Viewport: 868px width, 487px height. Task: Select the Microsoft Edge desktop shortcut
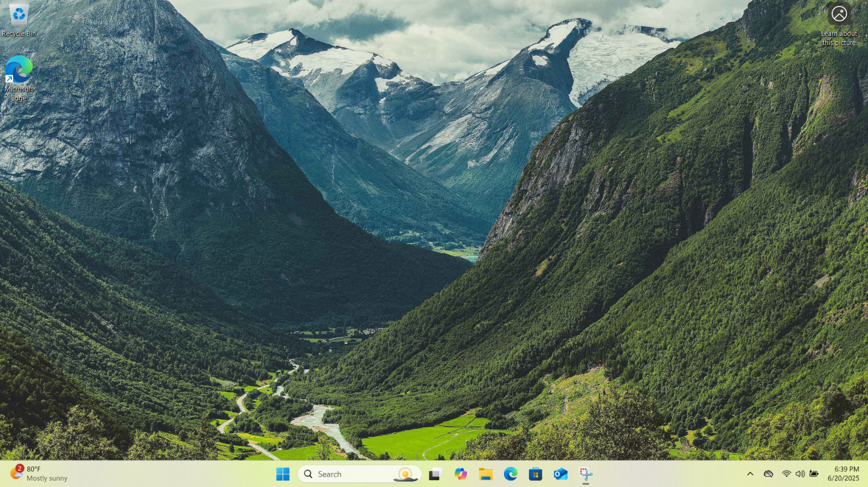pyautogui.click(x=19, y=79)
